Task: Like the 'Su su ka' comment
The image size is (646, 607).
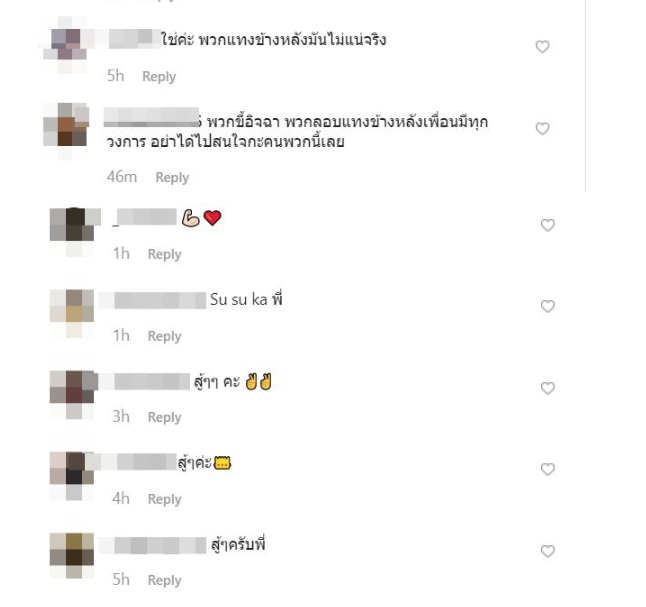Action: tap(548, 306)
